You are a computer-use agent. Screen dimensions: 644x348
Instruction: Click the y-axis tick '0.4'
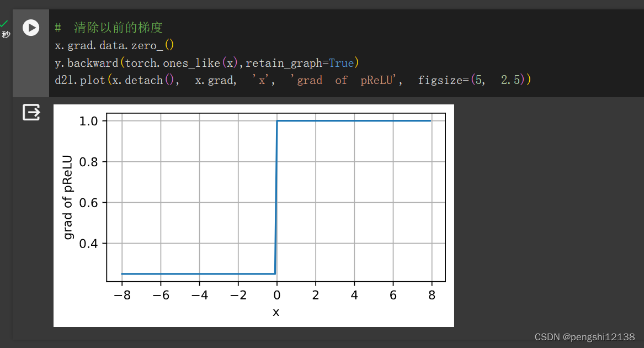tap(89, 244)
